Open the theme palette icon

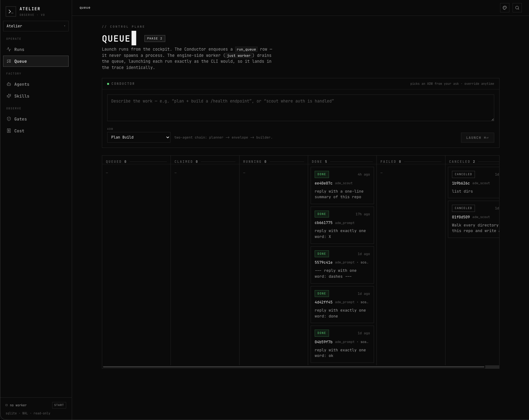click(505, 8)
